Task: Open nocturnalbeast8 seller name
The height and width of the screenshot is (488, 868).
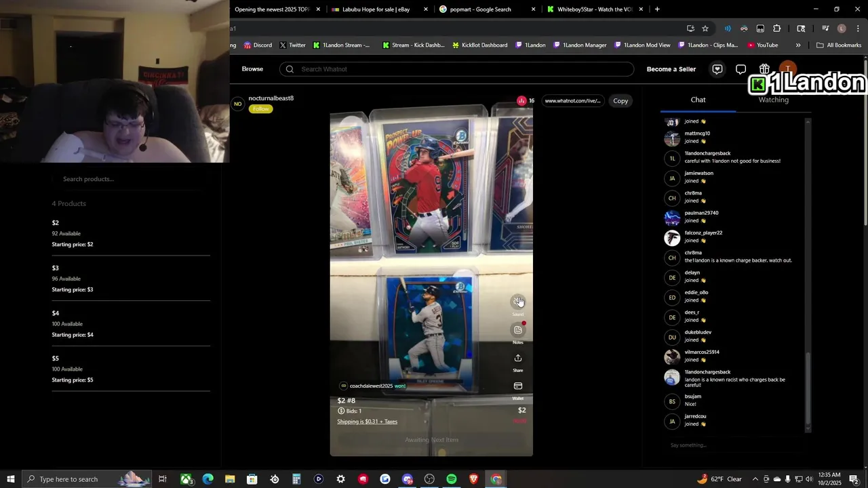Action: pyautogui.click(x=271, y=98)
